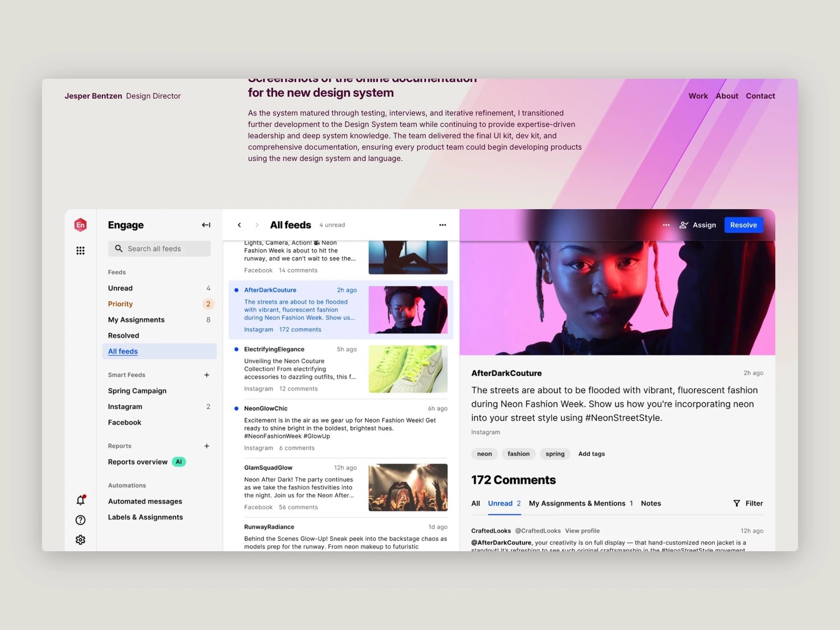Open the ElectrifyingElegance post
The width and height of the screenshot is (840, 630).
click(341, 369)
